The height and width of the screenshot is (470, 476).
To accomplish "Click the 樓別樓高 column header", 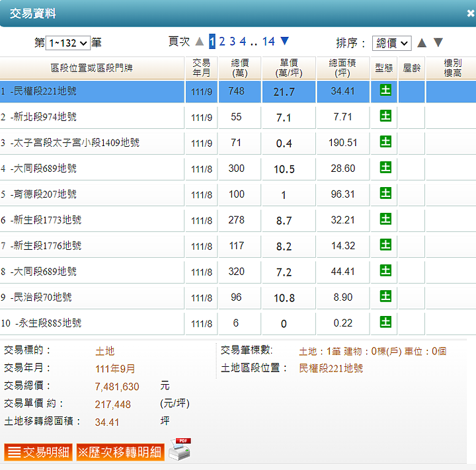I will point(452,68).
